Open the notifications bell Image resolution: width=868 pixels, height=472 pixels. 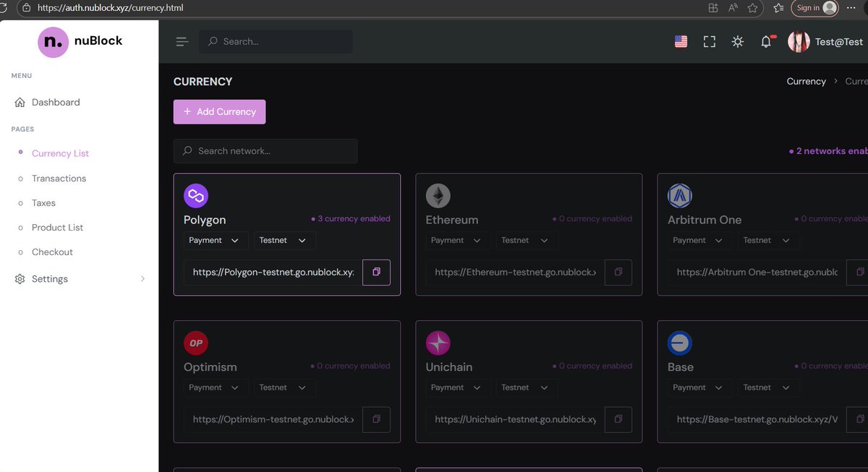[x=766, y=42]
